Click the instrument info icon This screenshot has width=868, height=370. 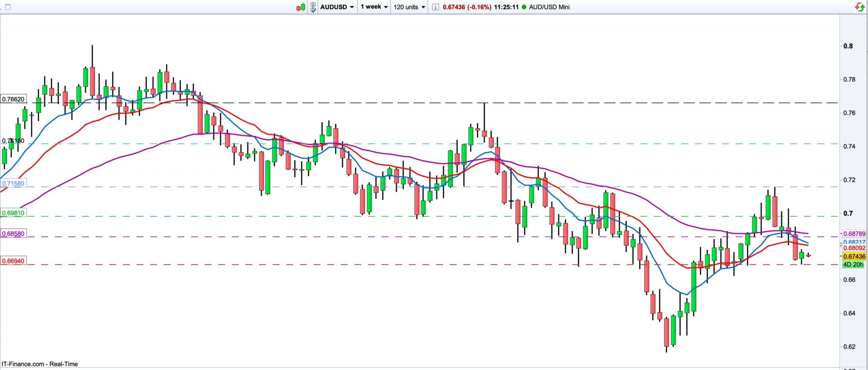[x=435, y=7]
